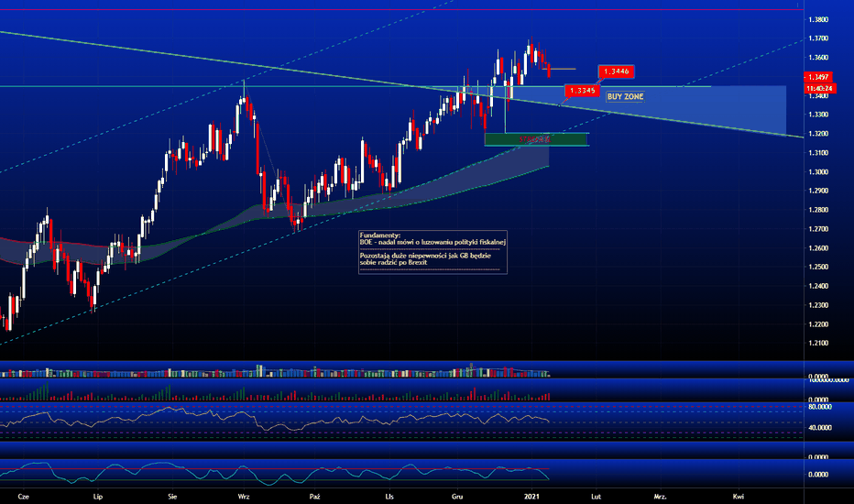Click the 1.3100 price axis label
The image size is (854, 504).
[x=818, y=153]
